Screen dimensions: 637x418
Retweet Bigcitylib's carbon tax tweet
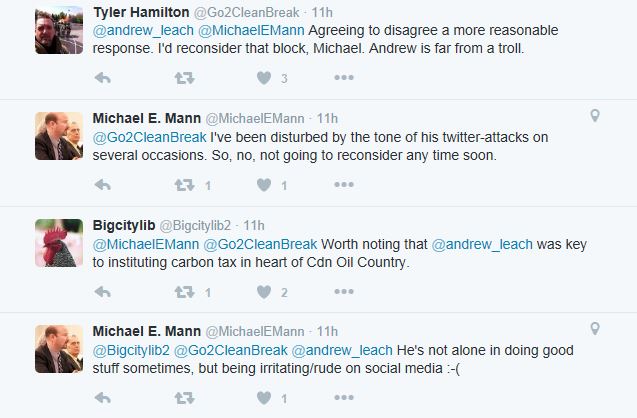point(184,293)
